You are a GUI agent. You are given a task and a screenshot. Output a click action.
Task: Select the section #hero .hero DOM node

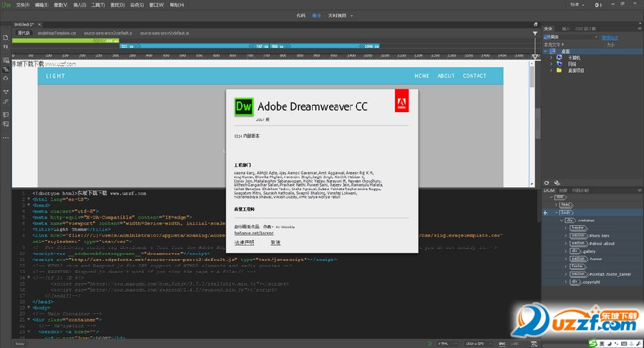[x=590, y=236]
